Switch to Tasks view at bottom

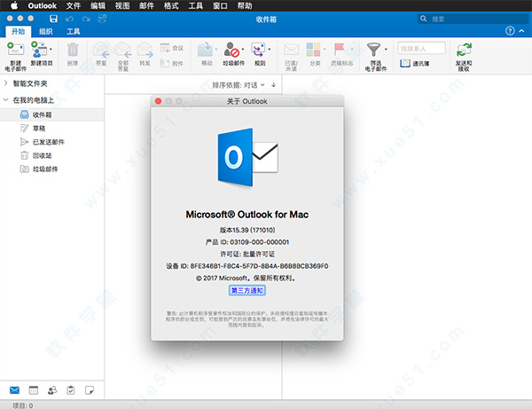click(x=71, y=390)
